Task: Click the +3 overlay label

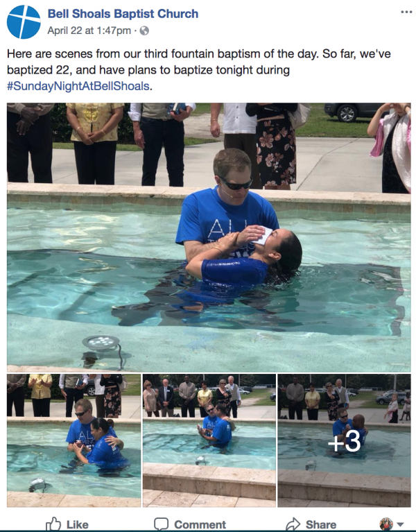Action: tap(344, 442)
